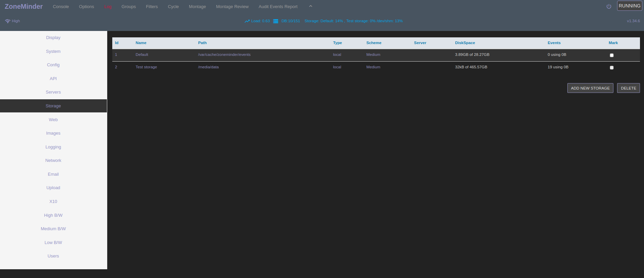The height and width of the screenshot is (278, 644).
Task: Click the High bandwidth wifi icon
Action: coord(8,21)
